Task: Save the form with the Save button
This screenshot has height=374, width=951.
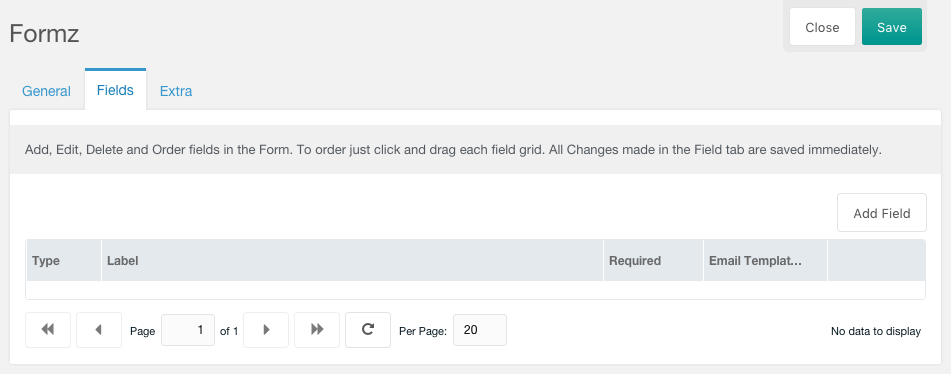Action: [x=892, y=27]
